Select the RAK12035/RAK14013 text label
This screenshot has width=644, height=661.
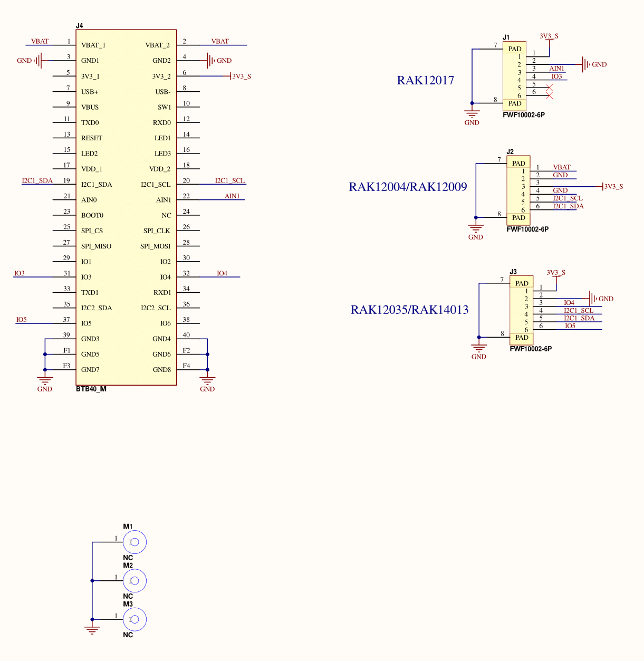tap(409, 310)
